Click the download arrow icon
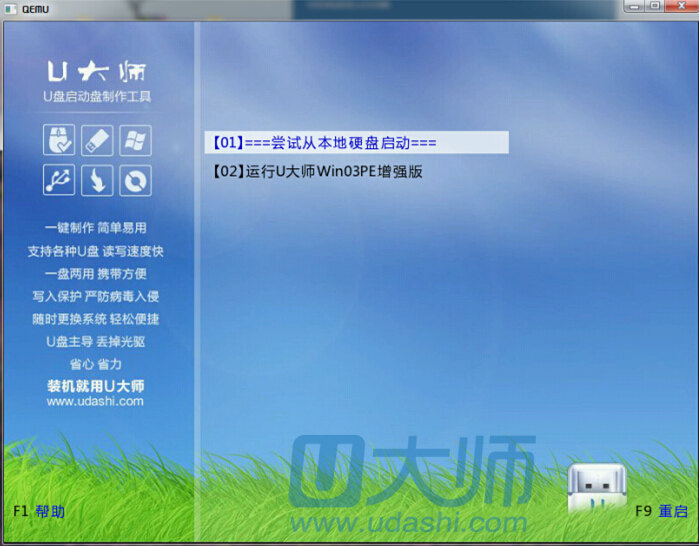Viewport: 699px width, 546px height. click(97, 180)
